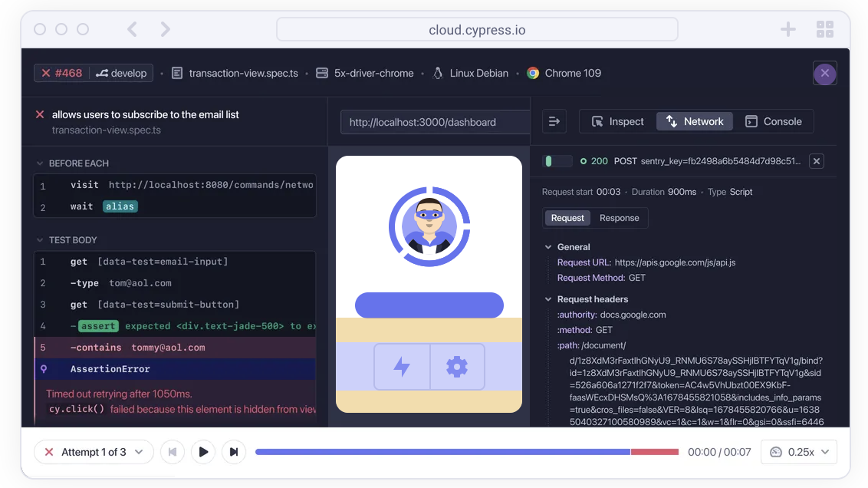Open the browser tab grid overview
Viewport: 868px width, 488px height.
tap(825, 29)
